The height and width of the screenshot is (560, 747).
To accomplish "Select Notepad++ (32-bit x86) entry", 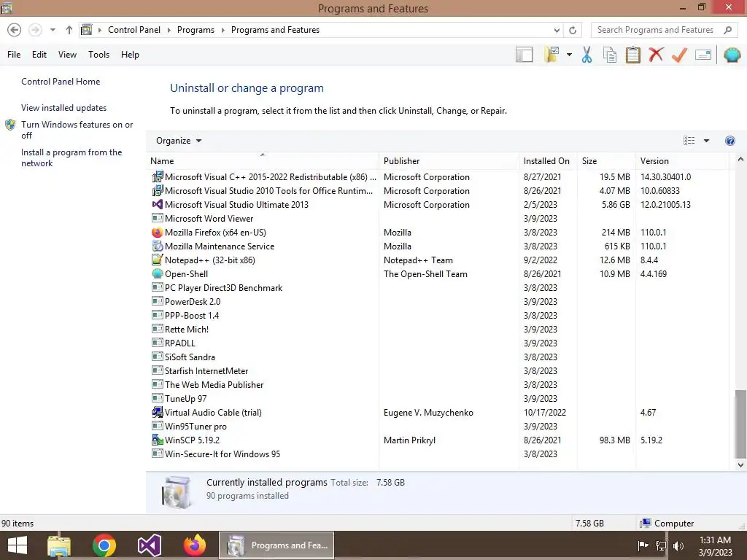I will [x=438, y=260].
